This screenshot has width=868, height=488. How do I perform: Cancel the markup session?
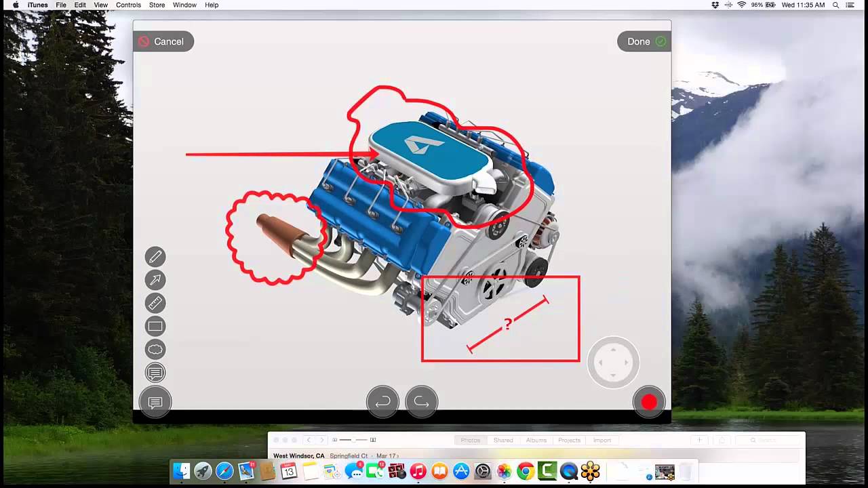163,41
